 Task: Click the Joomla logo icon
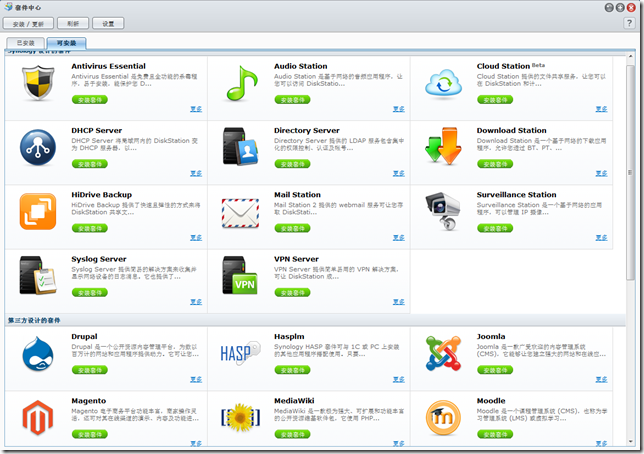tap(443, 353)
